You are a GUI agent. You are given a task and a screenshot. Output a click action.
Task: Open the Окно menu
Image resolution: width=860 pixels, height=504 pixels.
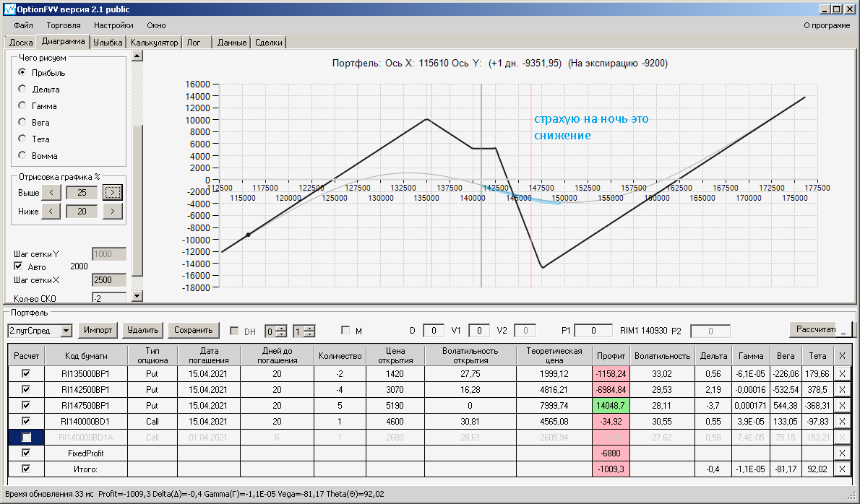pyautogui.click(x=156, y=25)
